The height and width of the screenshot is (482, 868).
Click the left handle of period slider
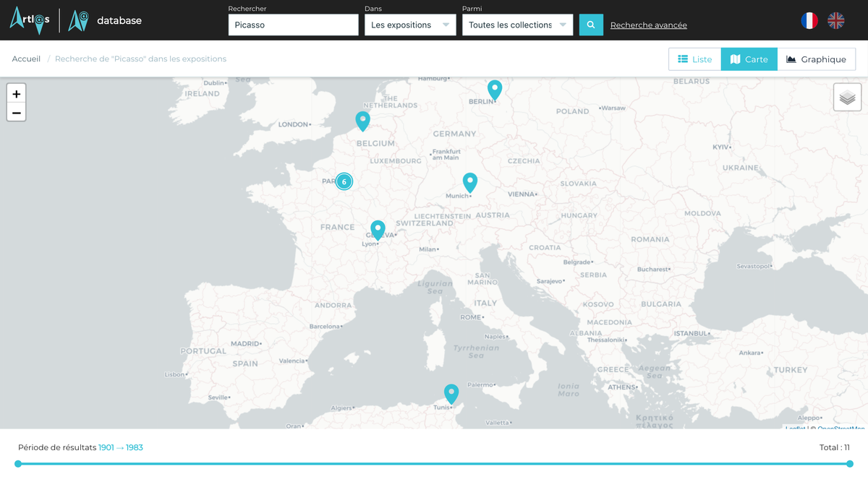tap(18, 464)
